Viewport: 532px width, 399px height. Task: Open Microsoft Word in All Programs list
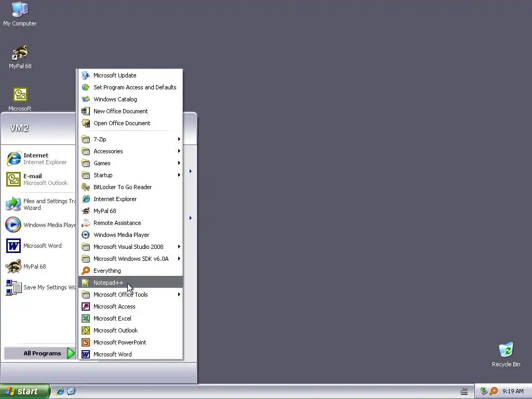click(130, 354)
